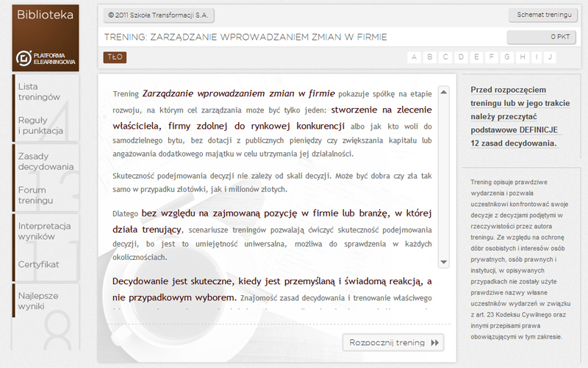Screen dimensions: 588x368
Task: Select the TŁO tab
Action: tap(115, 57)
